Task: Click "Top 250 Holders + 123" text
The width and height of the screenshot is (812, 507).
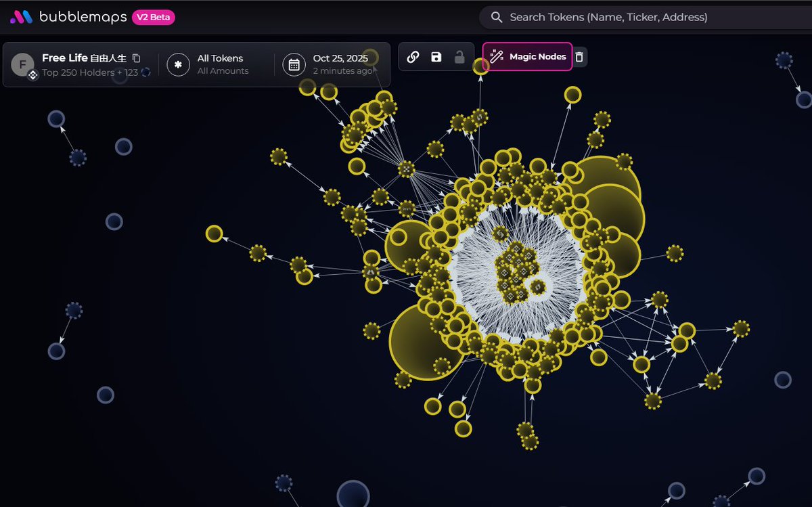Action: (91, 72)
